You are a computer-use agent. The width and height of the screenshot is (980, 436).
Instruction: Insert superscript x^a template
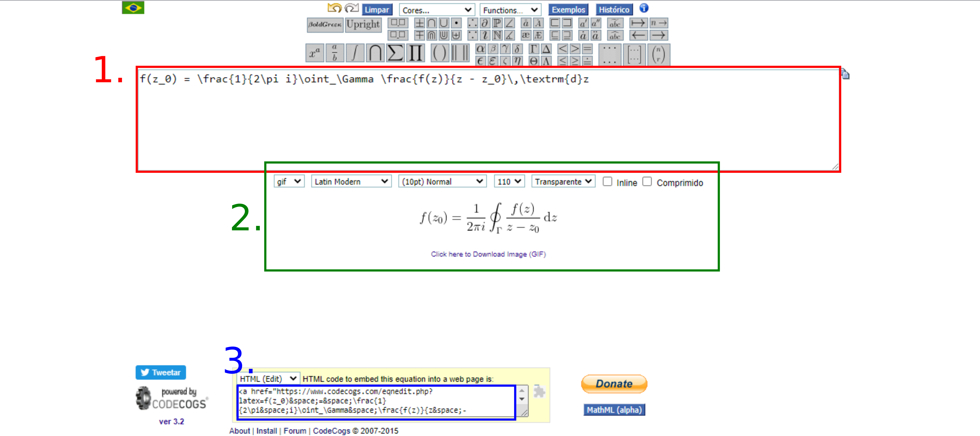pos(315,53)
